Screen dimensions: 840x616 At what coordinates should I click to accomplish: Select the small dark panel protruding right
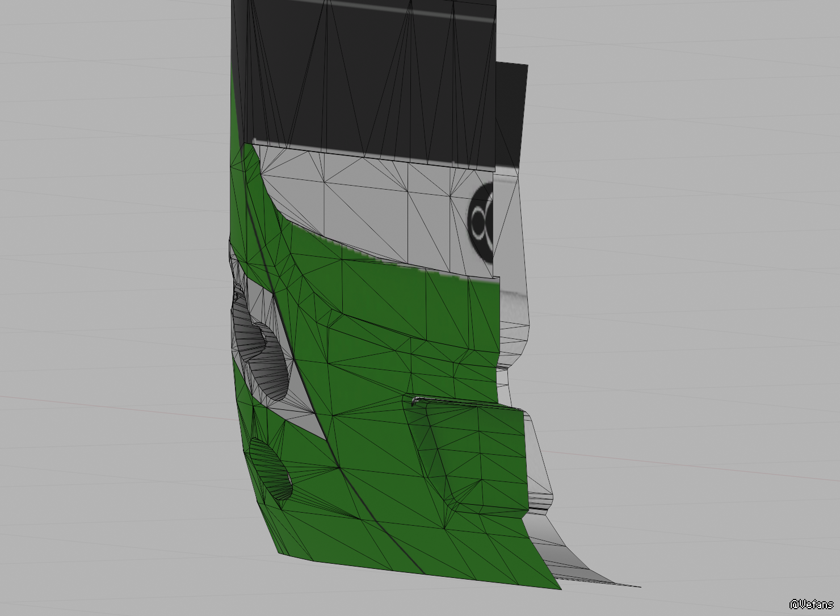512,114
